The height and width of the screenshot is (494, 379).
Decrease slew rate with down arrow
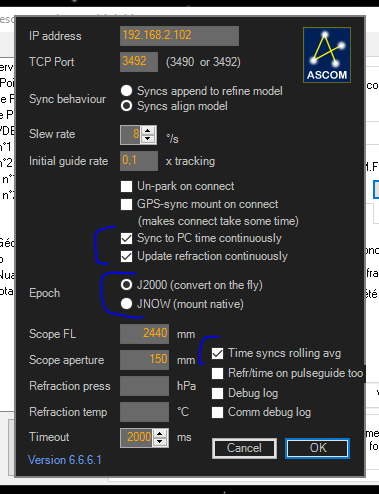tap(148, 139)
